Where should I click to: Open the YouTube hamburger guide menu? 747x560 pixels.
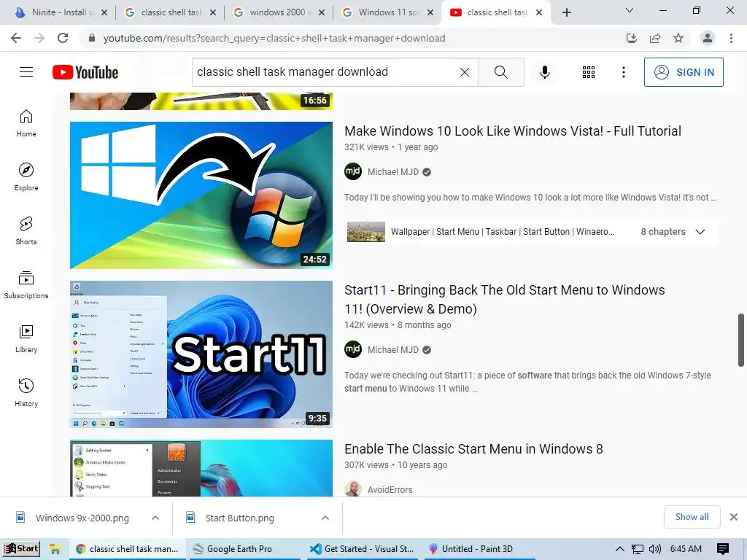[x=26, y=72]
